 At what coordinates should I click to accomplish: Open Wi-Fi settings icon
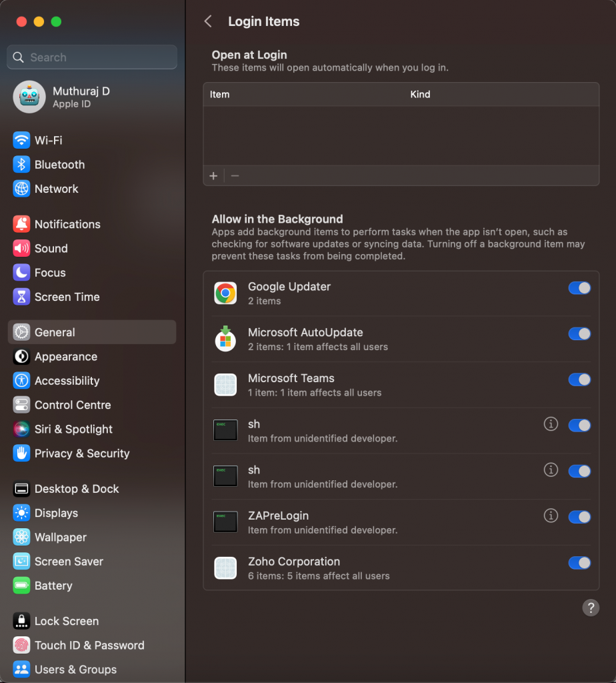21,140
